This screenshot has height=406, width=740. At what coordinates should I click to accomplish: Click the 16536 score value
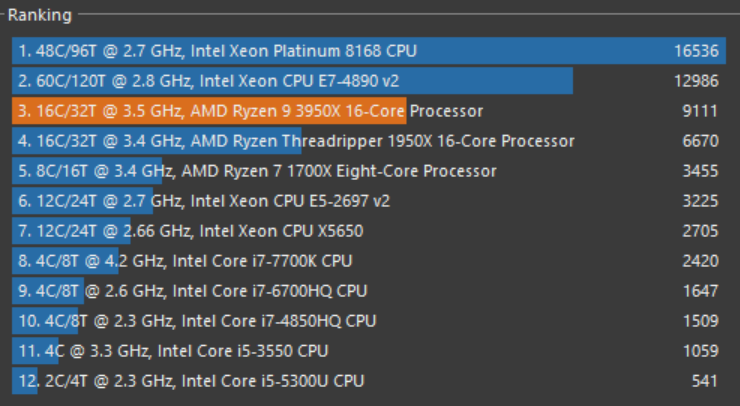pos(696,51)
